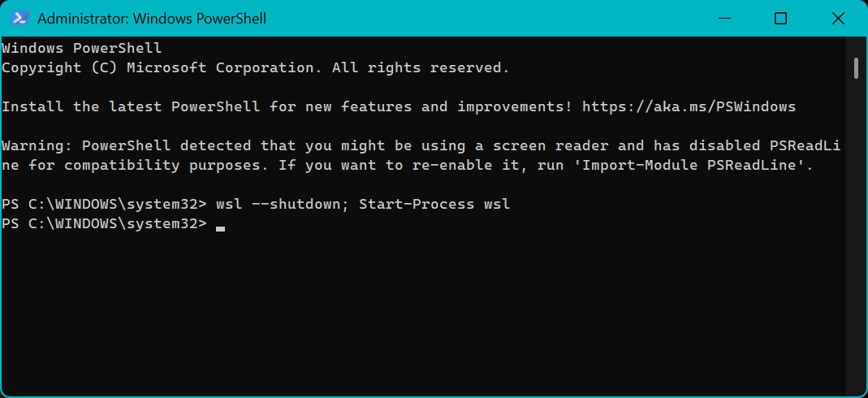This screenshot has height=398, width=868.
Task: Click the "Start-Process wsl" command text
Action: click(x=434, y=205)
